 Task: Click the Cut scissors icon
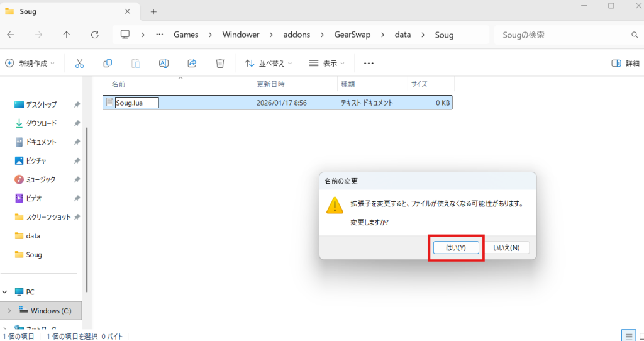click(79, 63)
